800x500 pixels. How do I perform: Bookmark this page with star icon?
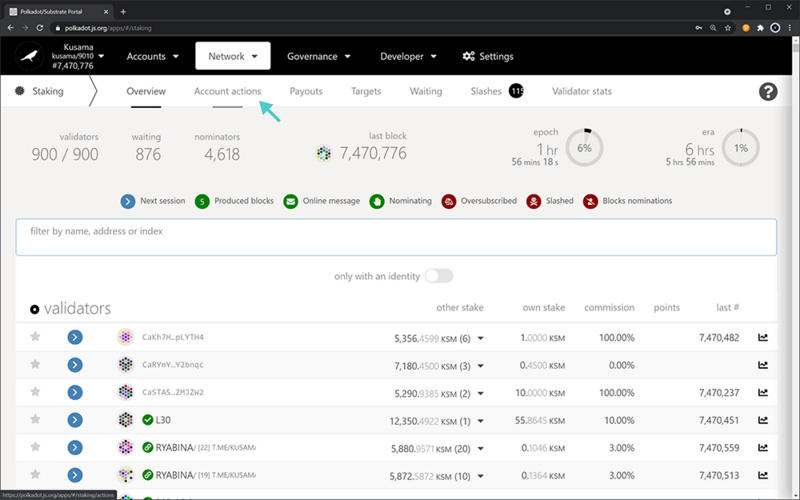point(728,28)
